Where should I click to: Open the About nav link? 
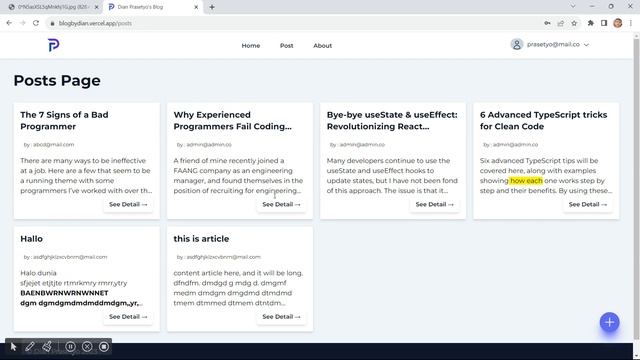pos(322,46)
